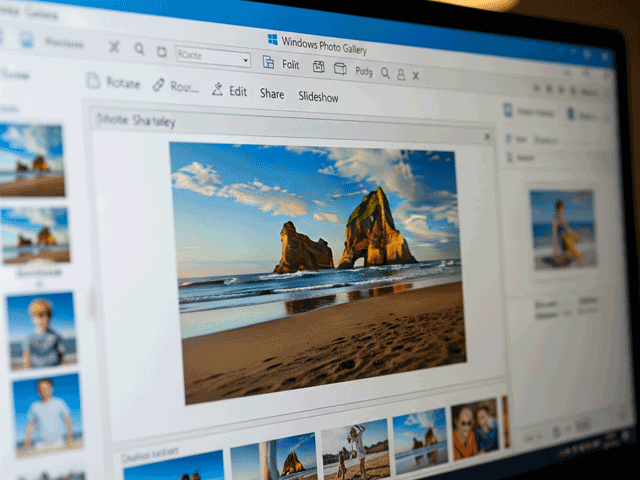Screen dimensions: 640x480
Task: Open the woman dancing on beach thumbnail
Action: tap(355, 449)
